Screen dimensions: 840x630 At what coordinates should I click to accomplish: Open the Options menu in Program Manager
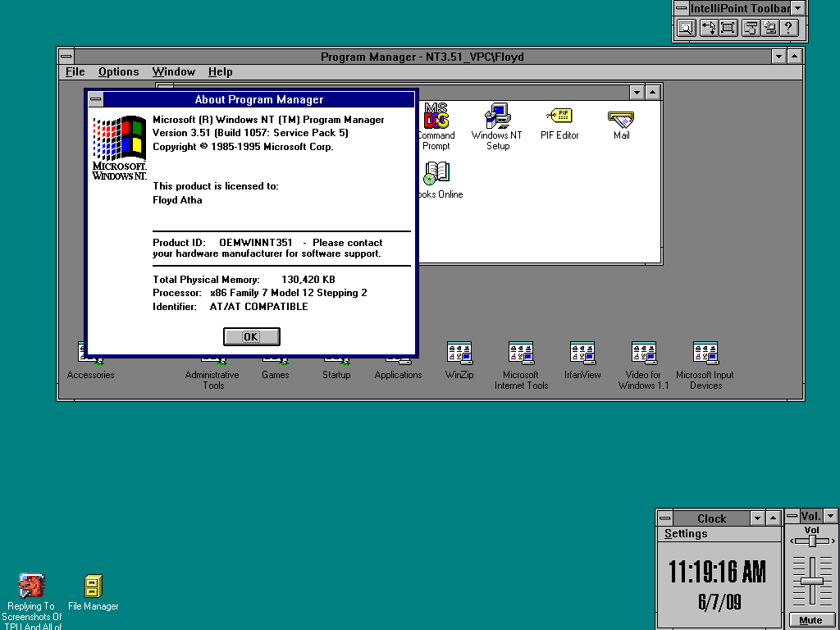tap(119, 72)
